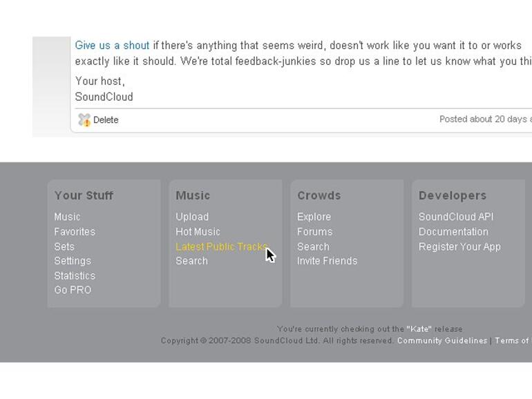Image resolution: width=532 pixels, height=399 pixels.
Task: Click the Register Your App link
Action: pos(459,246)
